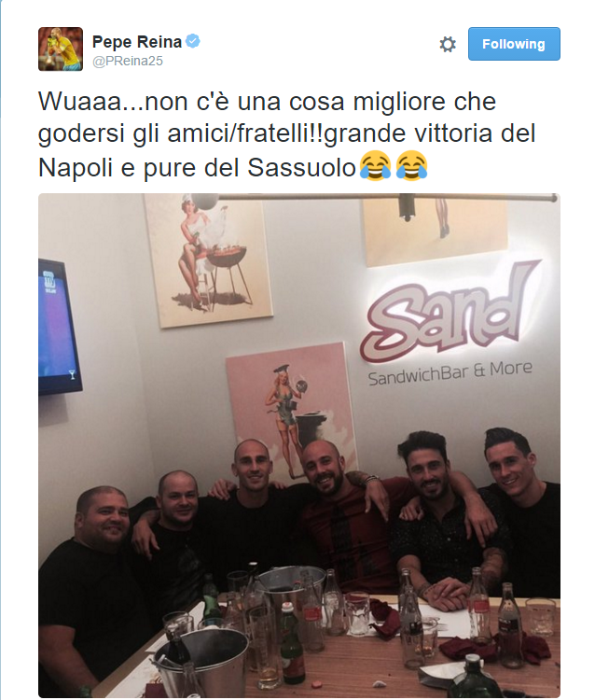
Task: Click the Sand neon logo in photo
Action: pyautogui.click(x=449, y=312)
